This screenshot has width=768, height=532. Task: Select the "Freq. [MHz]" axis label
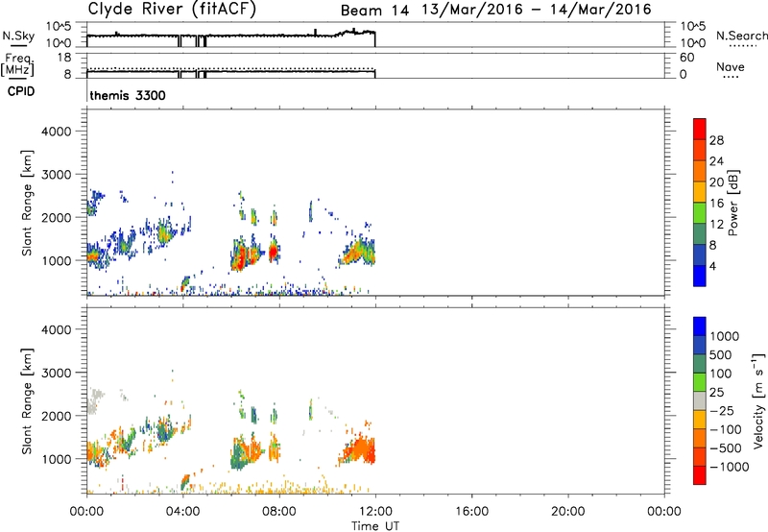click(x=17, y=64)
